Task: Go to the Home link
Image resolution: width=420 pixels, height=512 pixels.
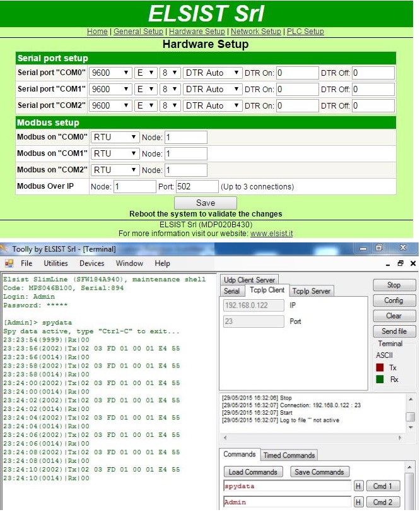Action: pos(97,32)
